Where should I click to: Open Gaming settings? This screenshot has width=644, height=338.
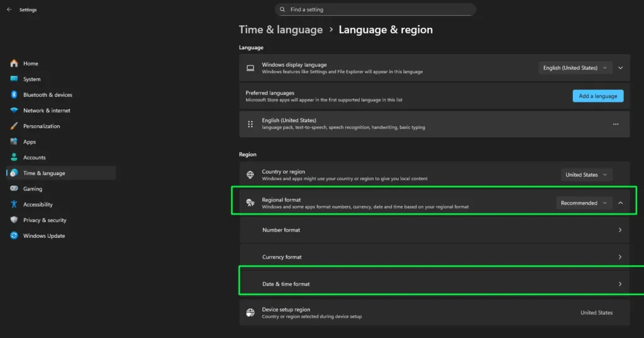pos(61,189)
